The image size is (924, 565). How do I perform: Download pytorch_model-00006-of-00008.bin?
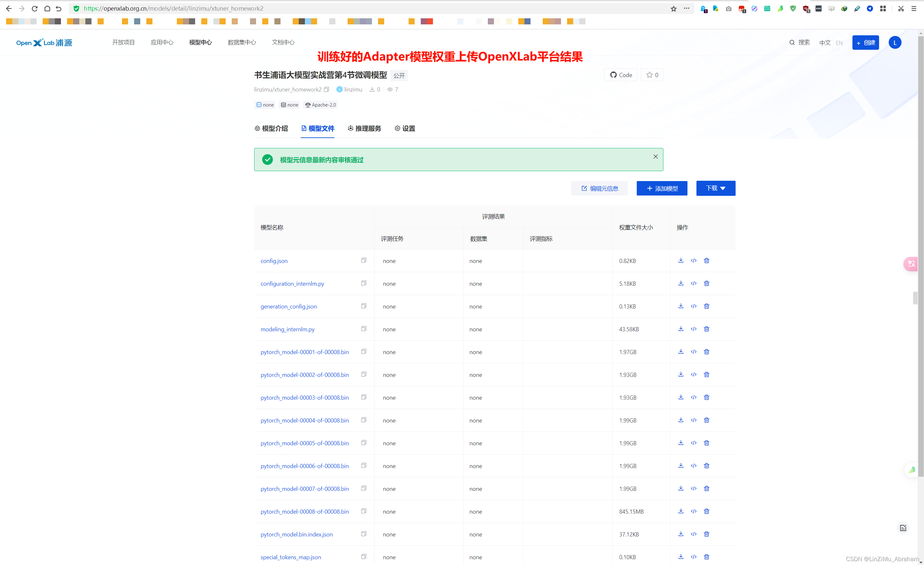[681, 465]
